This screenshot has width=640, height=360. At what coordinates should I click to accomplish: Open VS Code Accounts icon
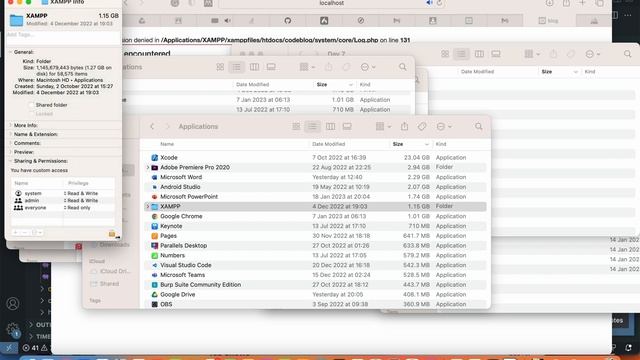click(13, 304)
